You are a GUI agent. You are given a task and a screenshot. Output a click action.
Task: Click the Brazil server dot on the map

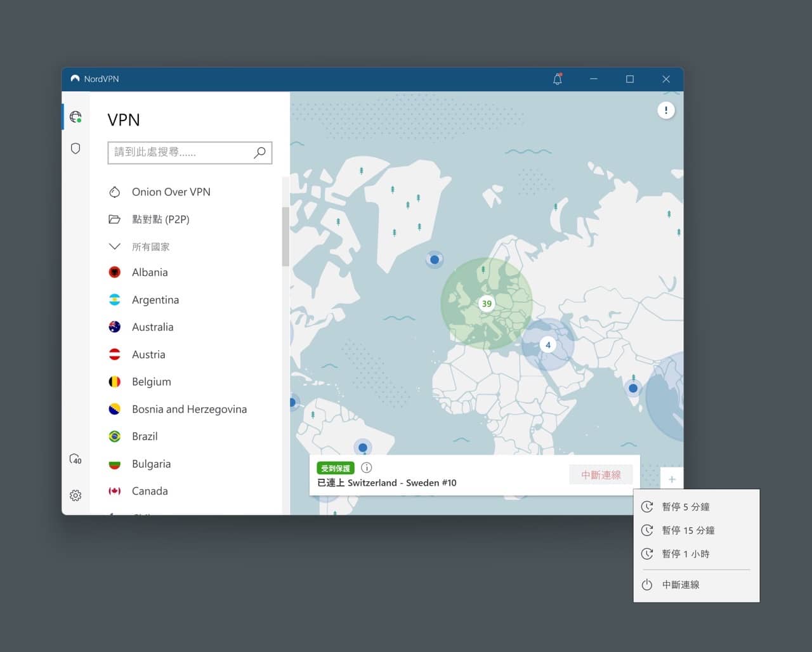[x=363, y=448]
